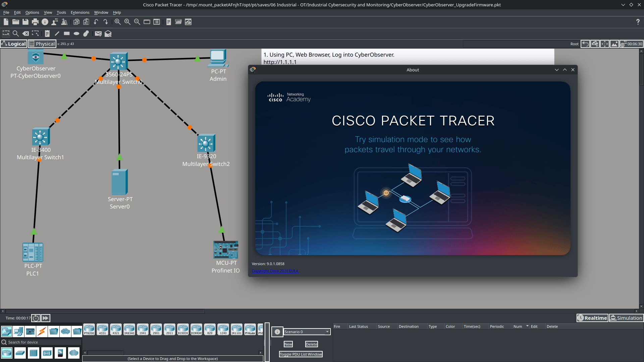This screenshot has width=644, height=362.
Task: Click the Set Tiled Background image icon
Action: pyautogui.click(x=614, y=44)
